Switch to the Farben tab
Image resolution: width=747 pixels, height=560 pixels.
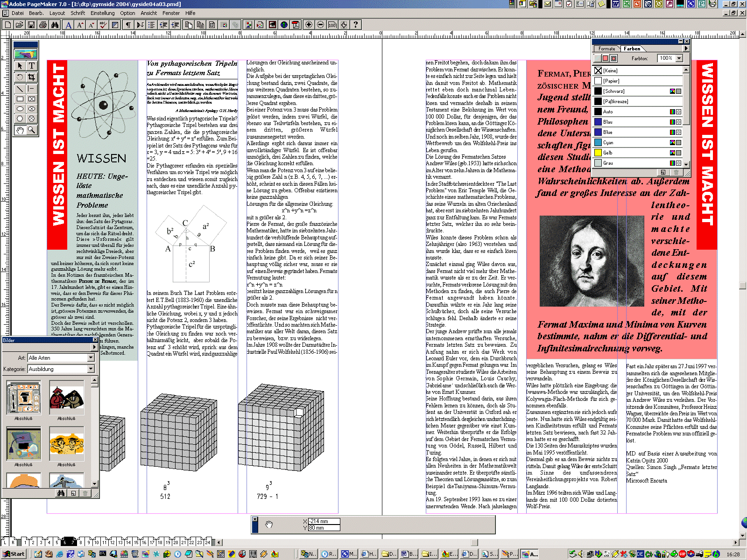(x=632, y=49)
